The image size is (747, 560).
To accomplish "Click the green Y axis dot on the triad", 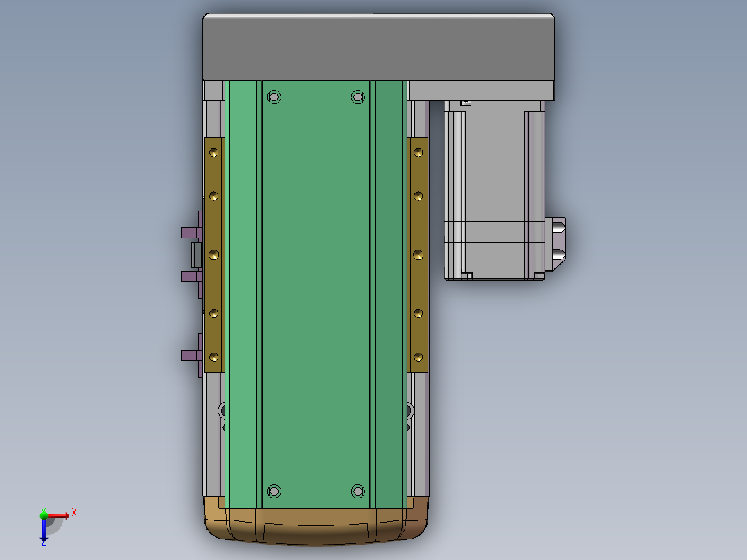I will coord(44,514).
